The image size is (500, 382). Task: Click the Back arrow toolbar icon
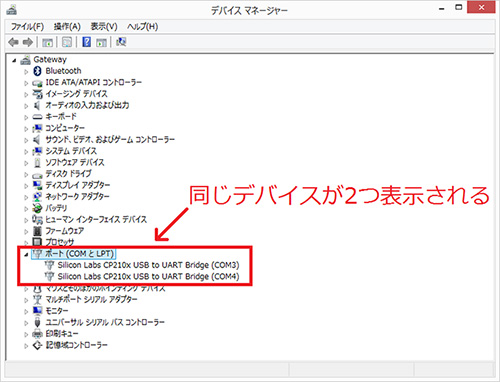pyautogui.click(x=14, y=42)
